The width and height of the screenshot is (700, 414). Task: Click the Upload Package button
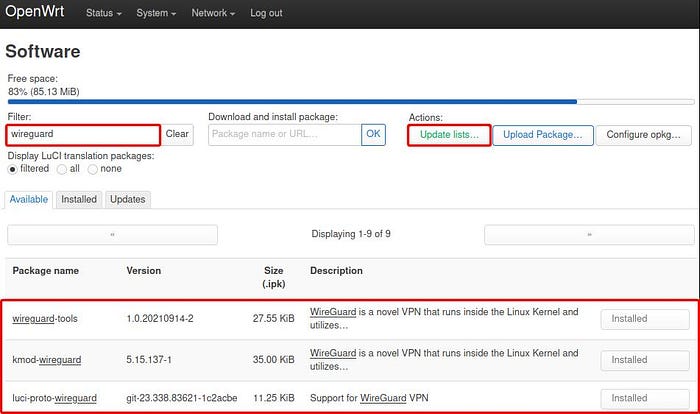pos(543,135)
